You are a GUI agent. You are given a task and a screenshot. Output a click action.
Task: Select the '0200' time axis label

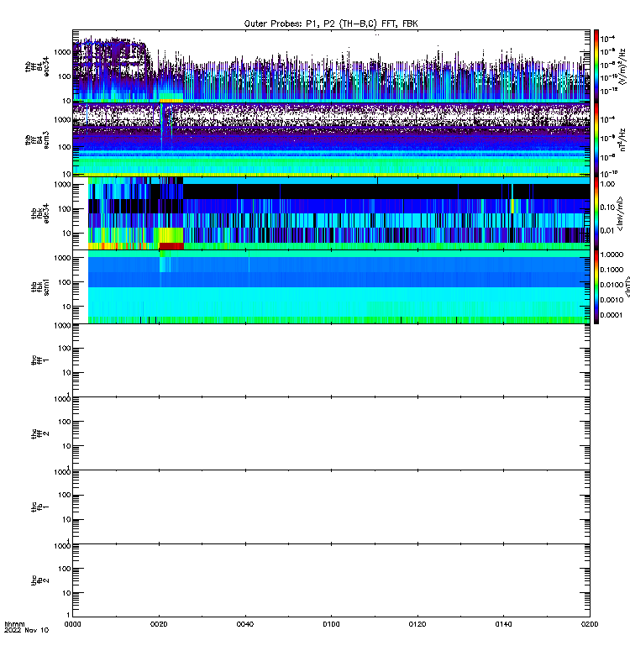[x=590, y=624]
